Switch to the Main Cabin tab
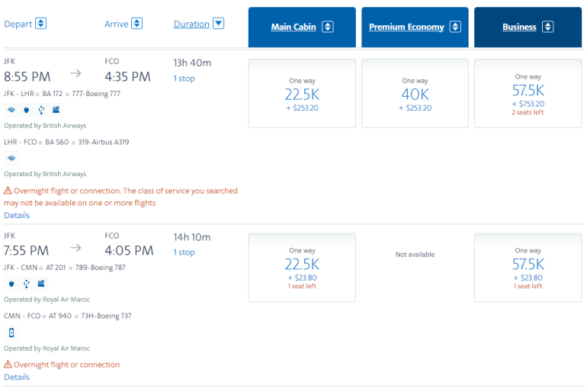The height and width of the screenshot is (392, 587). point(302,27)
